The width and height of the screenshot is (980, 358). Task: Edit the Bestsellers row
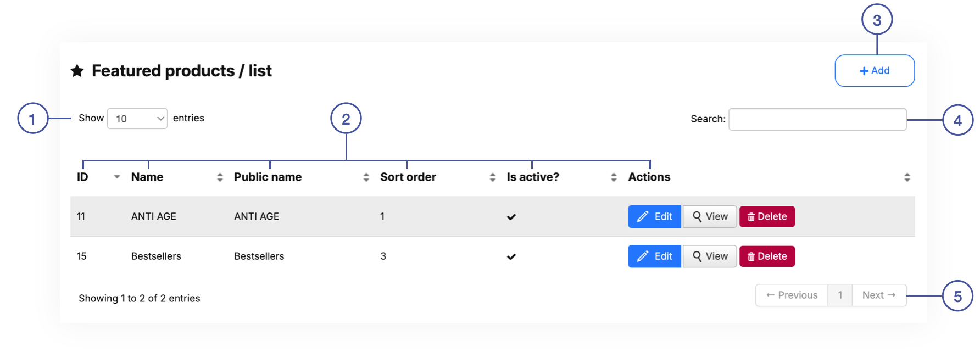[x=654, y=256]
